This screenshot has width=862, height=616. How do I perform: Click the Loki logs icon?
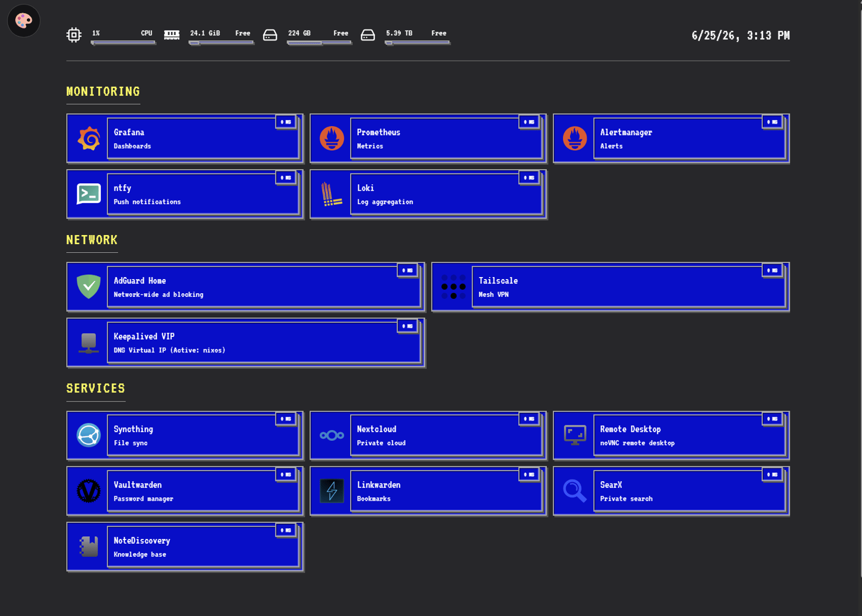point(332,194)
